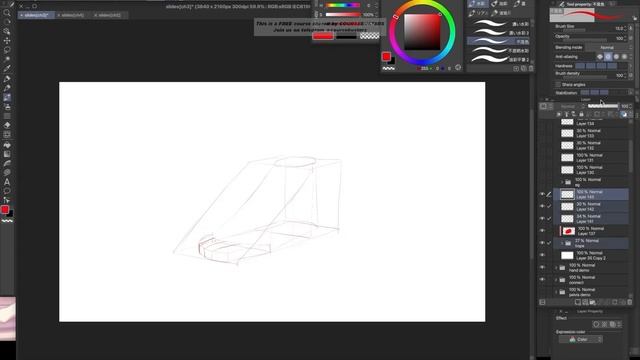Hide Layer 143 with eye icon
This screenshot has width=640, height=360.
coord(542,194)
